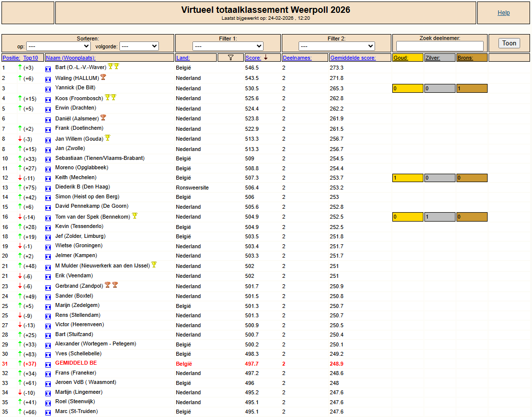This screenshot has width=532, height=417.
Task: Click the blue details icon beside Yannick (De Bilt)
Action: [x=48, y=89]
